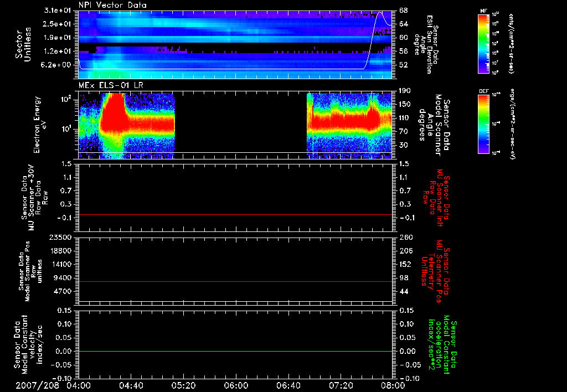Click the 'Sector Unitless' axis label
The width and height of the screenshot is (567, 392).
23,44
